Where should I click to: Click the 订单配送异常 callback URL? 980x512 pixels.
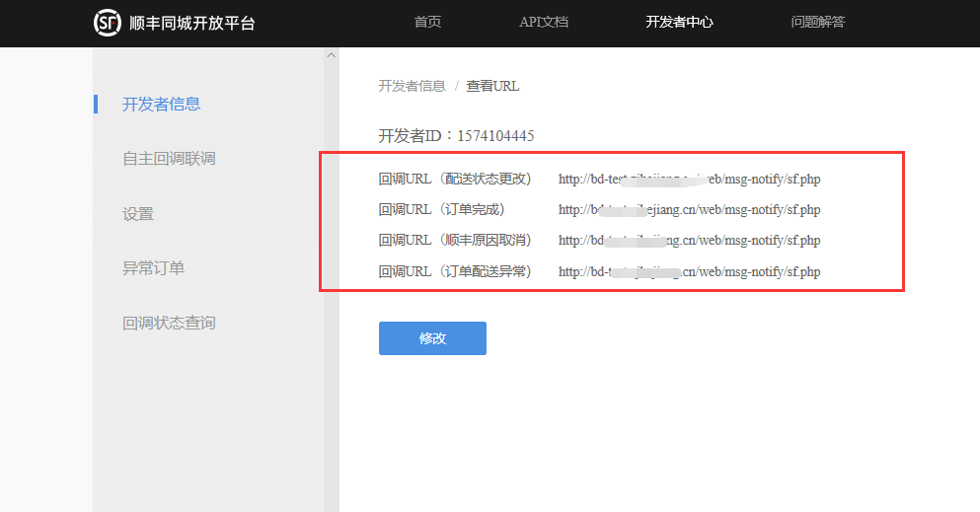click(689, 271)
